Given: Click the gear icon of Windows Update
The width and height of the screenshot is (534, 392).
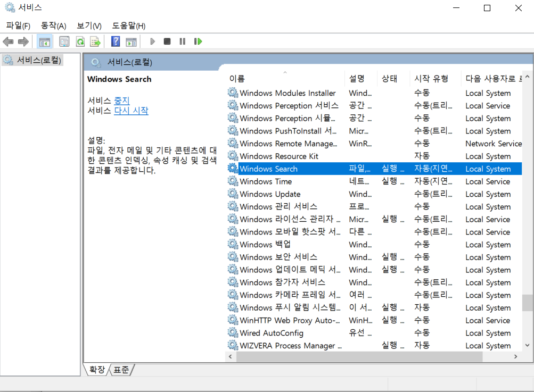Looking at the screenshot, I should (233, 194).
